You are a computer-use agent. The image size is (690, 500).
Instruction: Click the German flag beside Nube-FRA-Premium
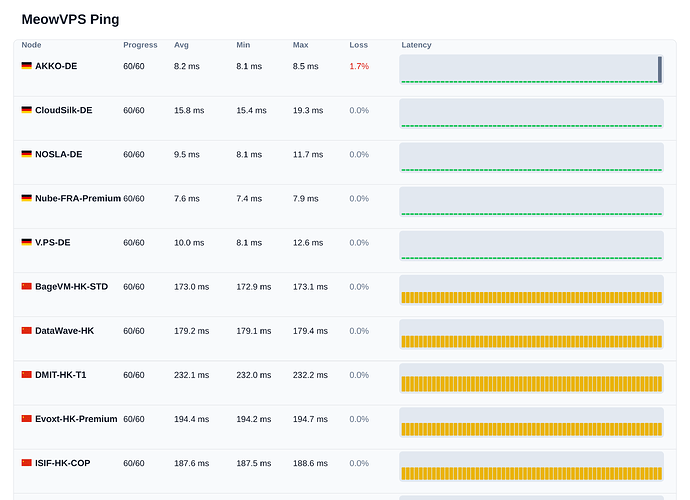[x=26, y=198]
